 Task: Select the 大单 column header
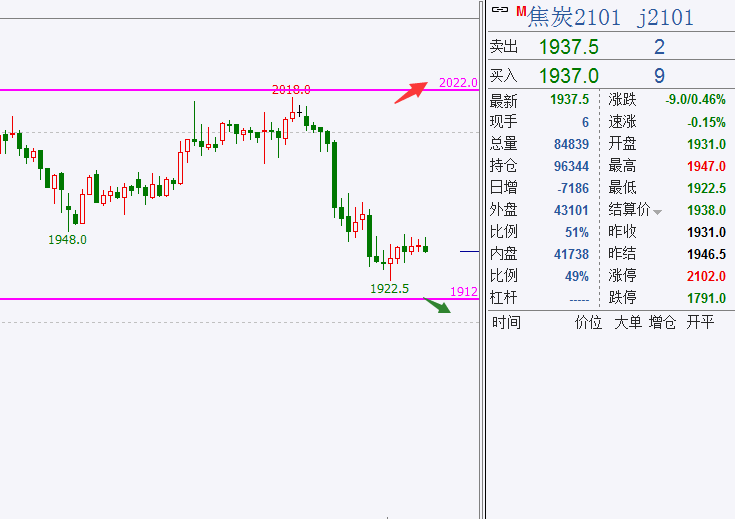tap(627, 323)
